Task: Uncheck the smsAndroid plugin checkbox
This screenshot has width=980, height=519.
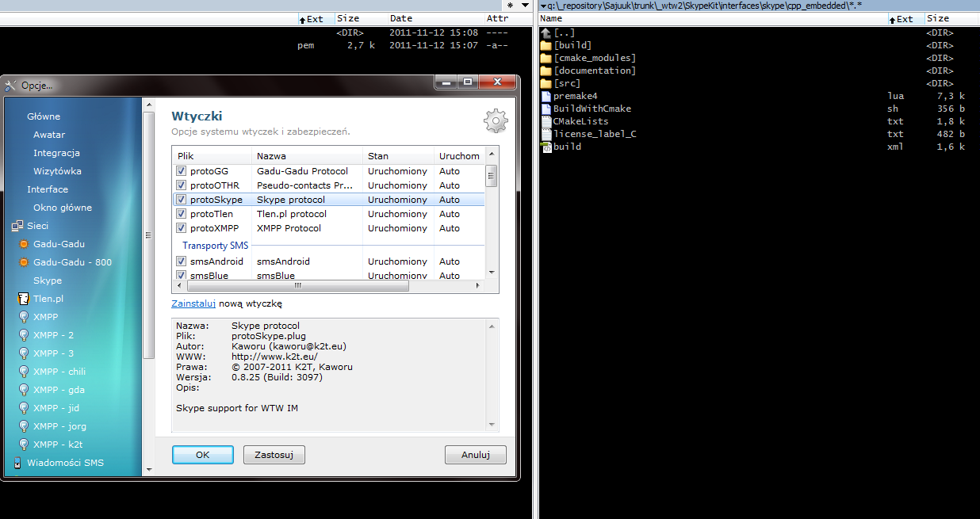Action: pos(182,261)
